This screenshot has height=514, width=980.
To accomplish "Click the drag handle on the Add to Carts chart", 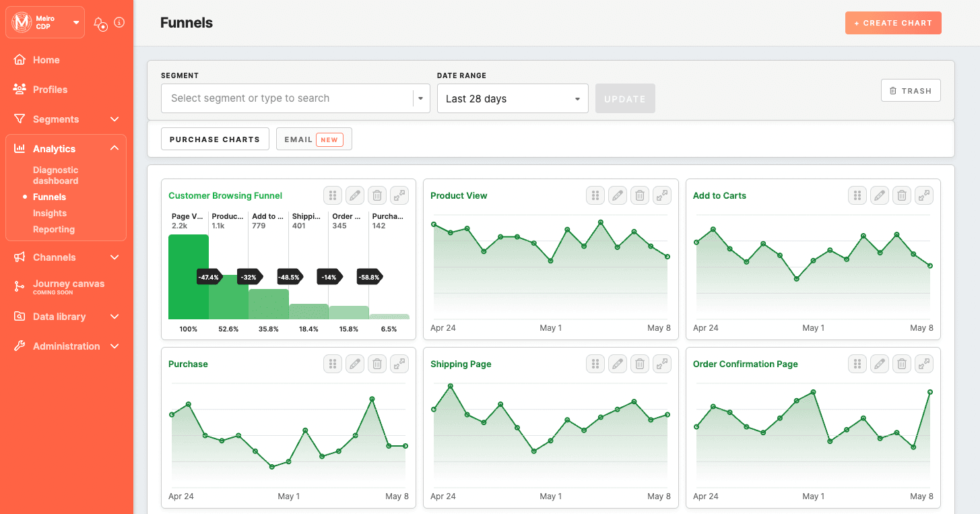I will tap(857, 195).
